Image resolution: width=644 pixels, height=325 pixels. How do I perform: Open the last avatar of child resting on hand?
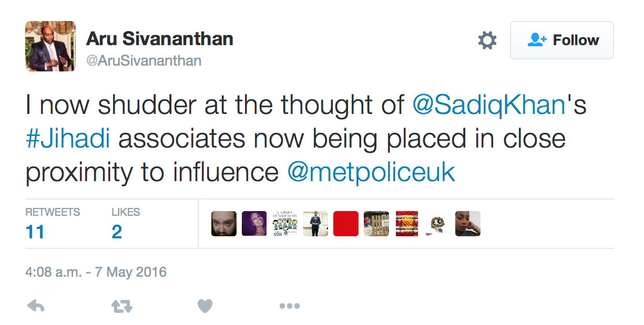point(468,224)
